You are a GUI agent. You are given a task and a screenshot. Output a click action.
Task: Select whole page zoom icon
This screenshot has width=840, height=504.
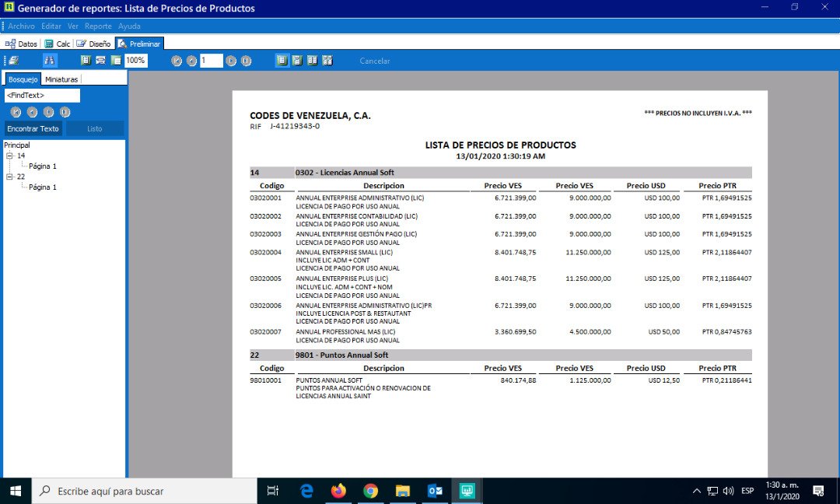(x=86, y=61)
